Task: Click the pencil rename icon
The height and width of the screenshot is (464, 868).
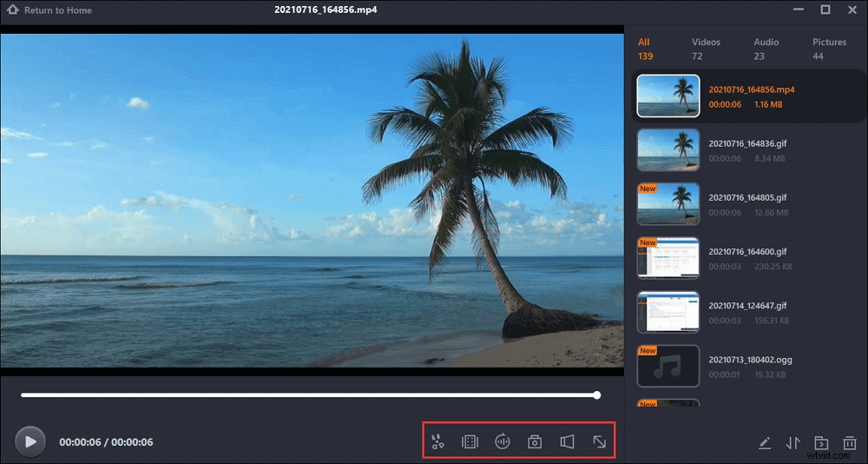Action: (x=764, y=443)
